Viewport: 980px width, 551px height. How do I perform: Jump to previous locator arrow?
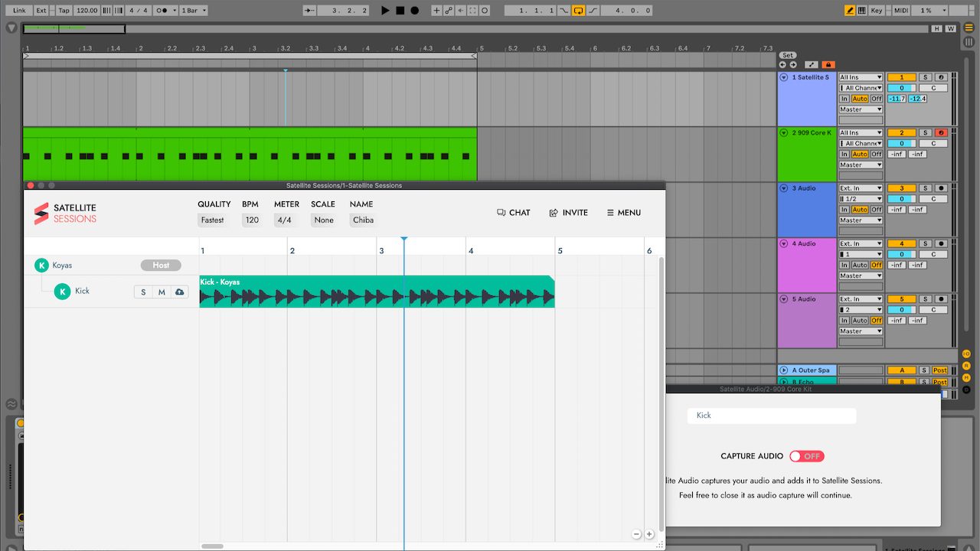(x=782, y=64)
